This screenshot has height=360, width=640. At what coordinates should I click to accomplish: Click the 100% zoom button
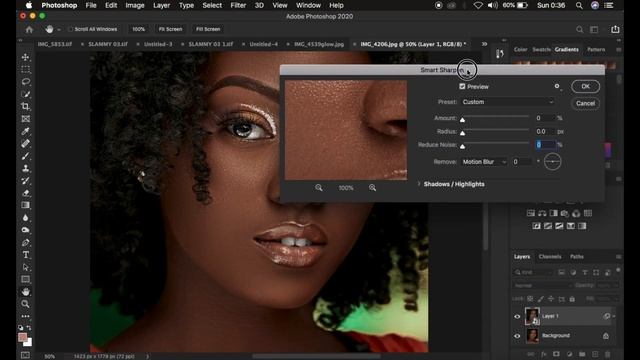tap(138, 29)
